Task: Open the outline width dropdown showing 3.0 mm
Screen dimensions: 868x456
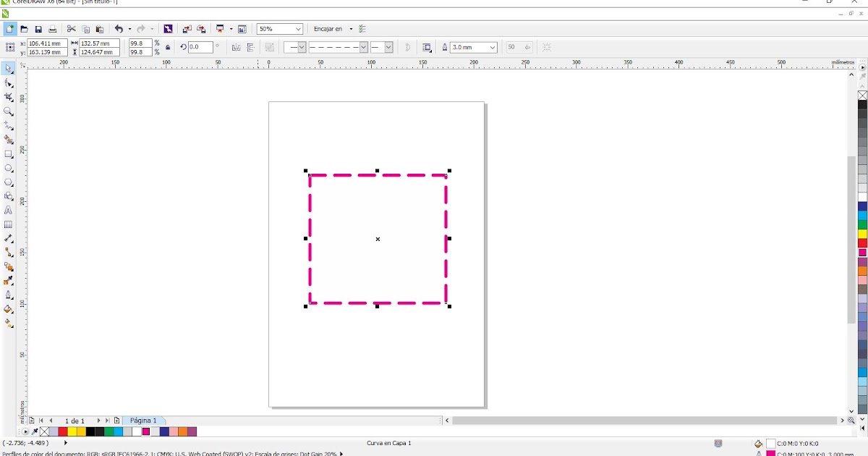Action: 491,46
